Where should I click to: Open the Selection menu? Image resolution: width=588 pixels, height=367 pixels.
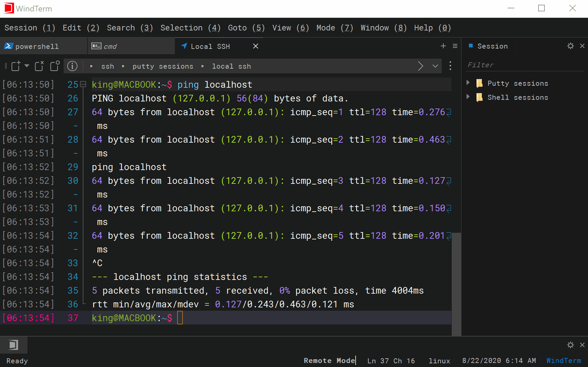coord(191,28)
